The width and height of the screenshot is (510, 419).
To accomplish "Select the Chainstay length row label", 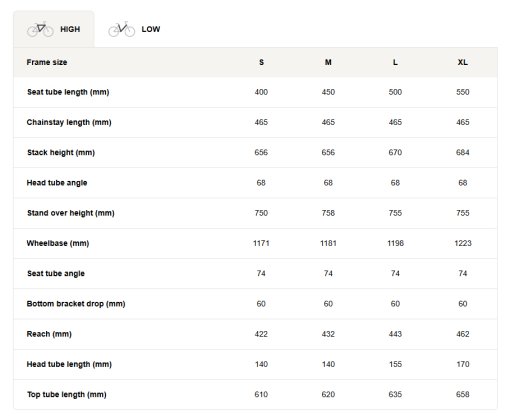I will (69, 122).
